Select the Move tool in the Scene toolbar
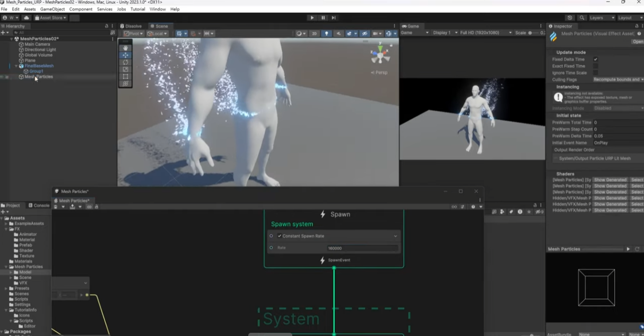The width and height of the screenshot is (644, 336). coord(126,55)
